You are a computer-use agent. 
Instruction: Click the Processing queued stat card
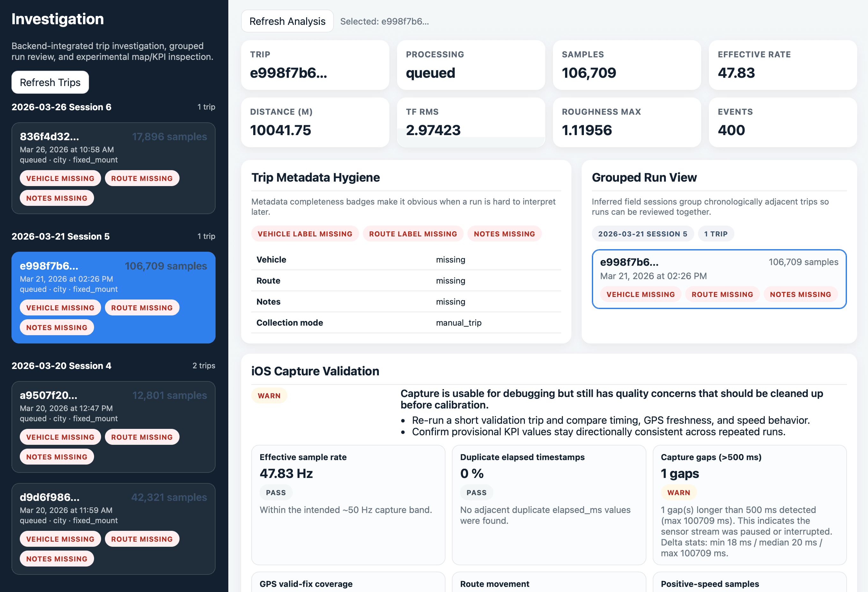(471, 65)
